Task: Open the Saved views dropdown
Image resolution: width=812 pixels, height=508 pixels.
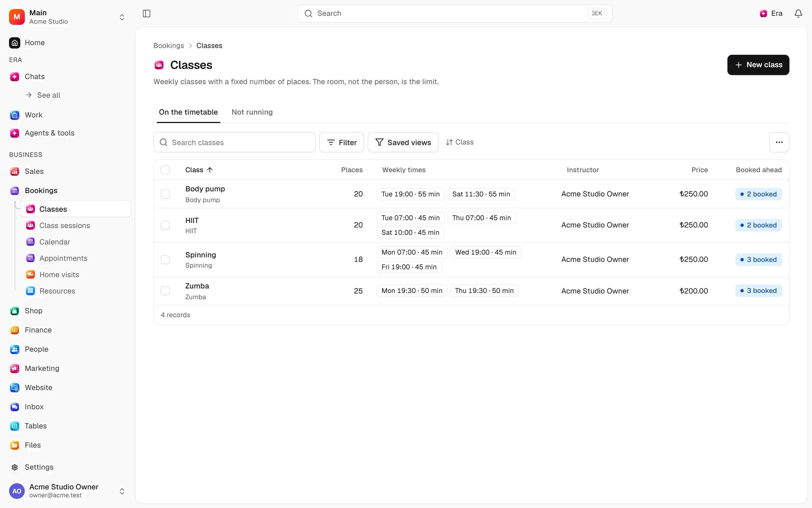Action: click(403, 143)
